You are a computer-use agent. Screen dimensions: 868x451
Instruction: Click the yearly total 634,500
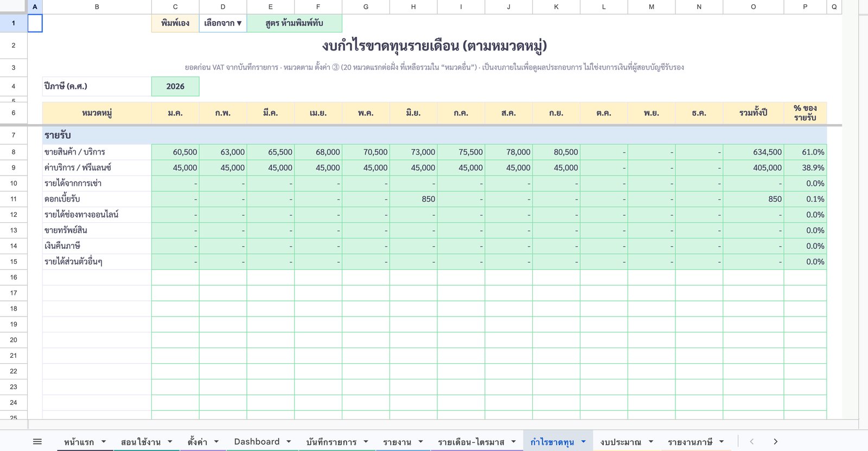coord(753,152)
